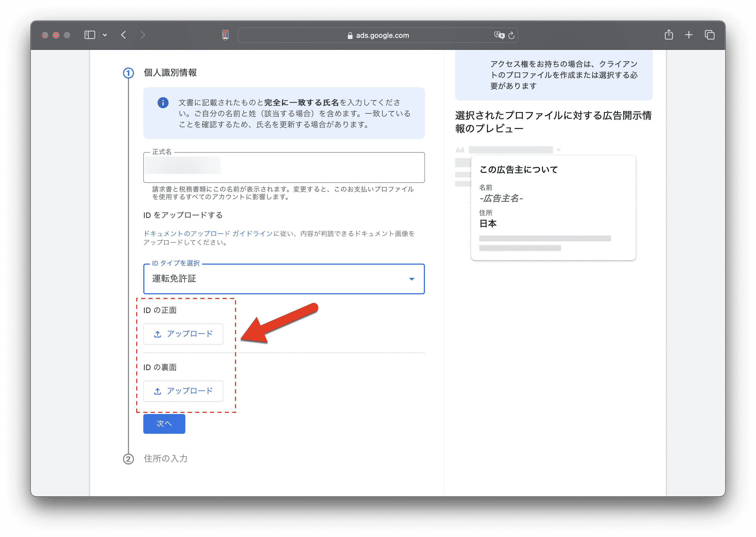Screen dimensions: 756x537
Task: Open the ドキュメントのアップロード ガイドライン link
Action: pos(208,233)
